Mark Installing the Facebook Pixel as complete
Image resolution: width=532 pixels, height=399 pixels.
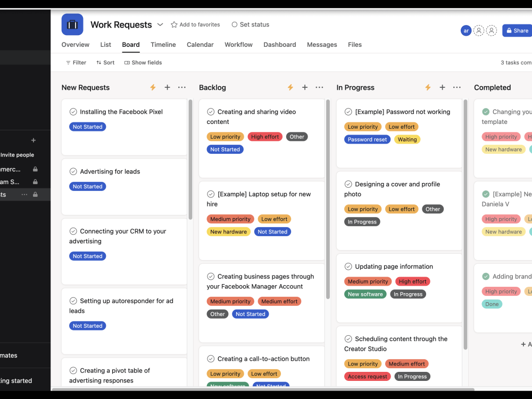click(73, 112)
